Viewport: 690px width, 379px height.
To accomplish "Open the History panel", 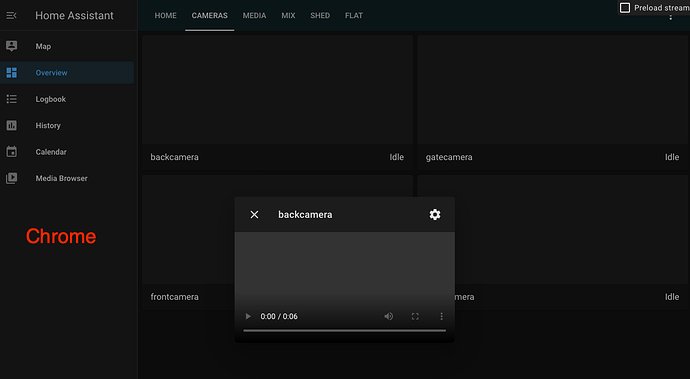I will [67, 125].
